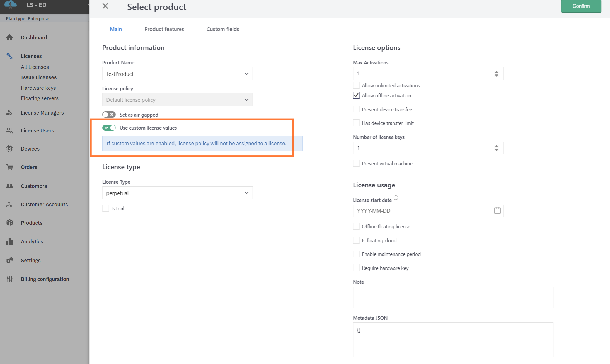Expand the License Type perpetual dropdown
610x364 pixels.
coord(177,193)
